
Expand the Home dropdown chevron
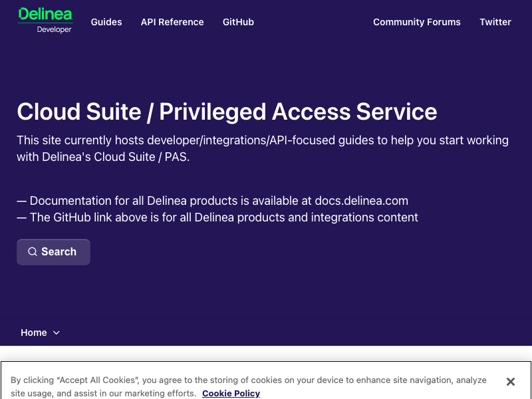57,333
